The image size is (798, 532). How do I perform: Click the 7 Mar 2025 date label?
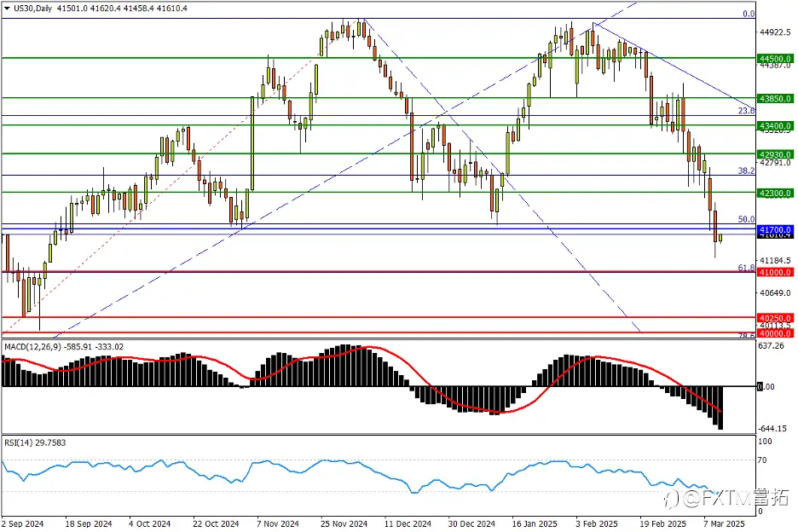click(724, 523)
